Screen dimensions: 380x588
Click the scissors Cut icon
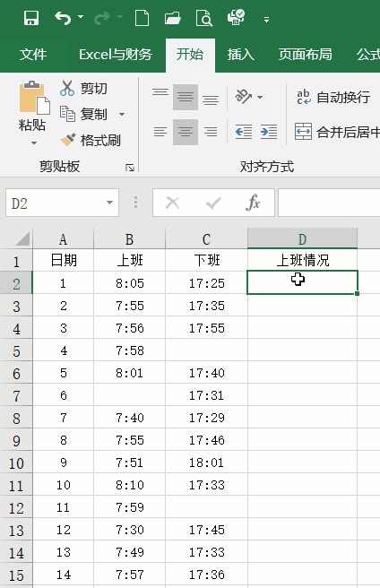click(67, 88)
